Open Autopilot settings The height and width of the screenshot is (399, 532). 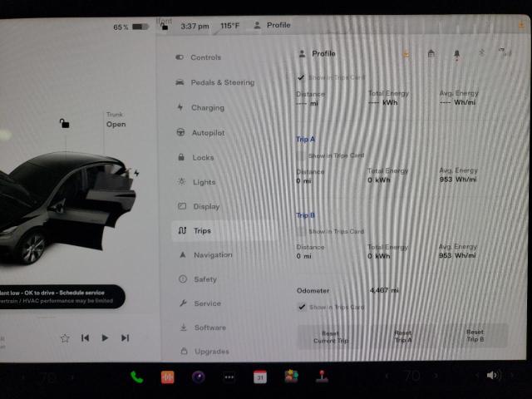point(201,133)
